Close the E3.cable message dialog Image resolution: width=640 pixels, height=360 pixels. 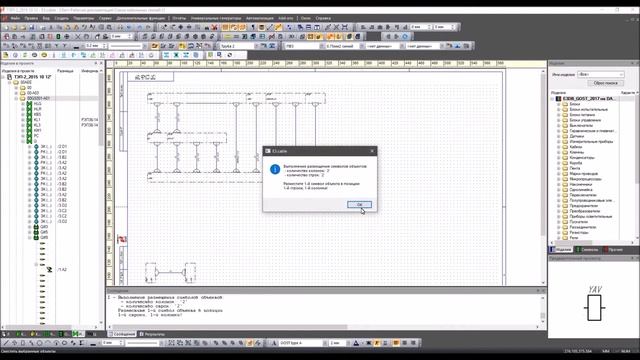372,151
